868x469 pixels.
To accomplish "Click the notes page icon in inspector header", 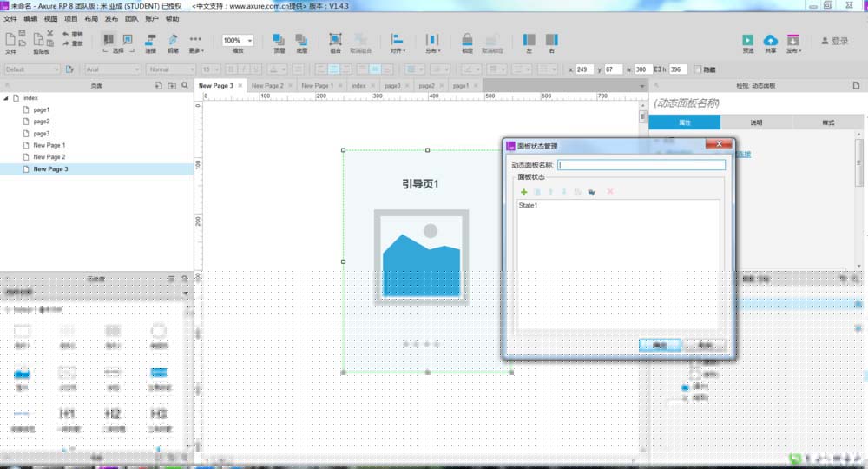I will (856, 85).
